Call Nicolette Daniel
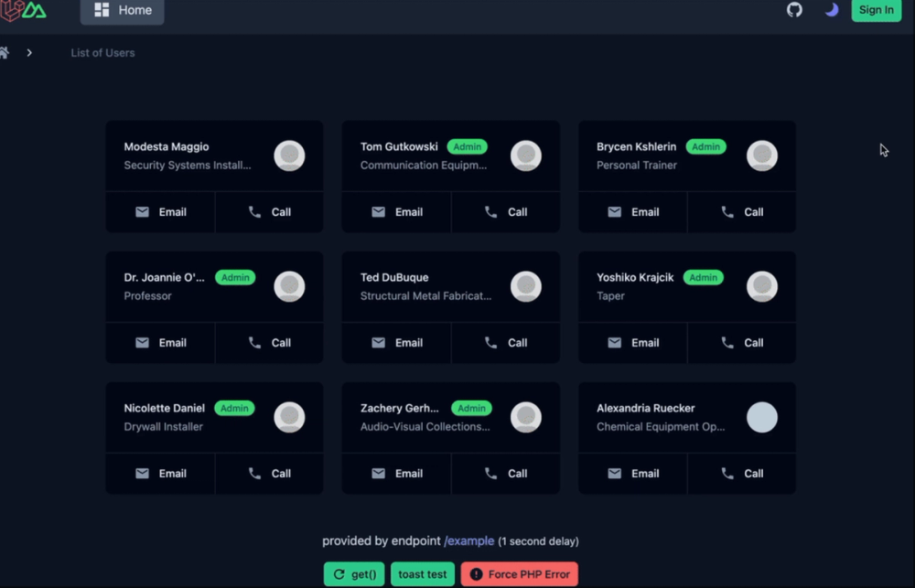Image resolution: width=915 pixels, height=588 pixels. (x=270, y=473)
